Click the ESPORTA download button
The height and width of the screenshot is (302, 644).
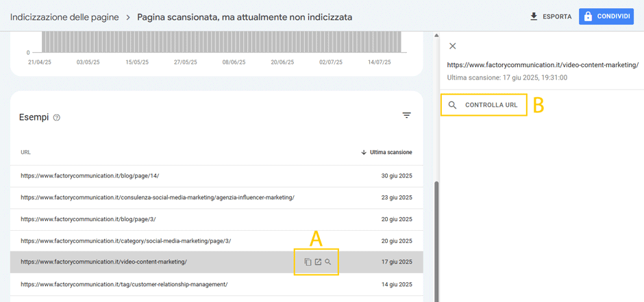[552, 17]
